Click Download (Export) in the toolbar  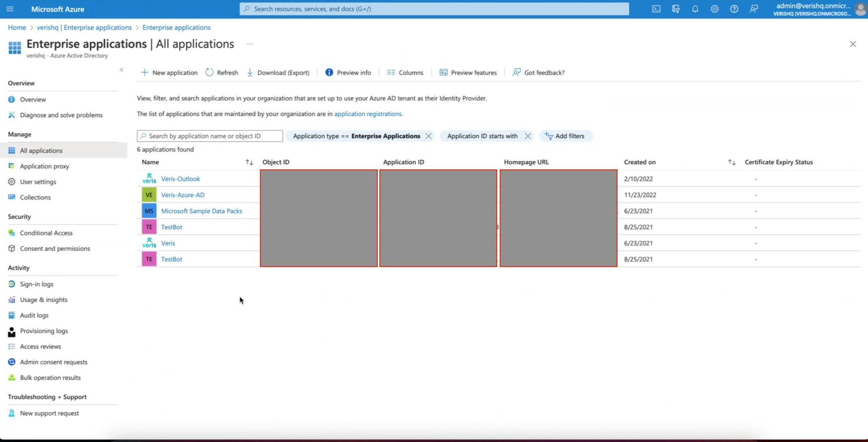point(278,73)
